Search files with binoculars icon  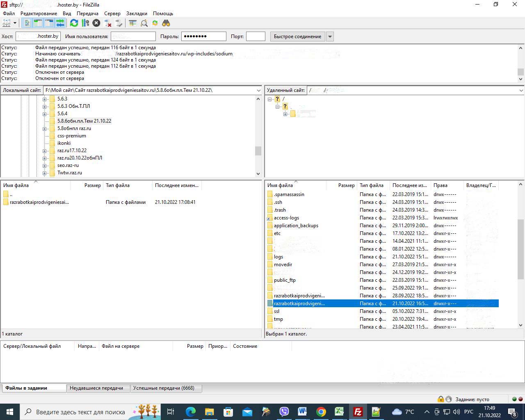click(x=166, y=23)
